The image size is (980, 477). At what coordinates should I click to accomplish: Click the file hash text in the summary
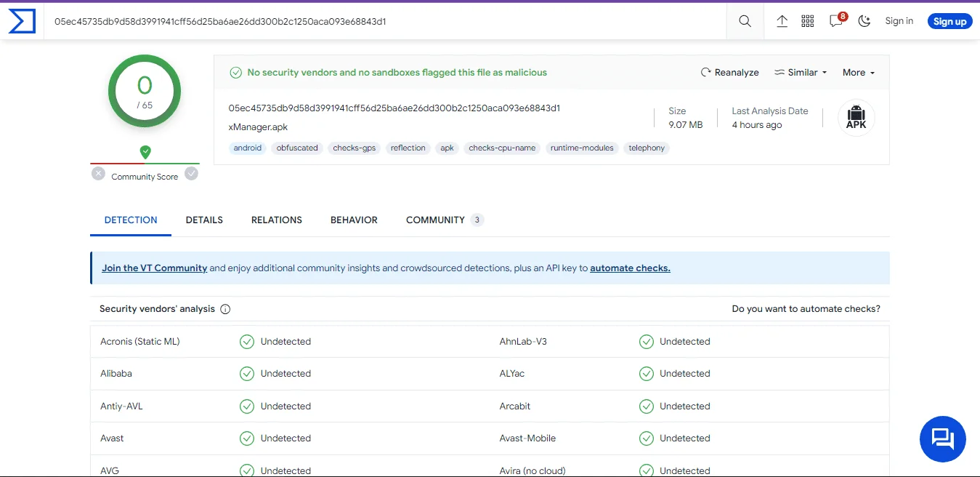pyautogui.click(x=394, y=108)
